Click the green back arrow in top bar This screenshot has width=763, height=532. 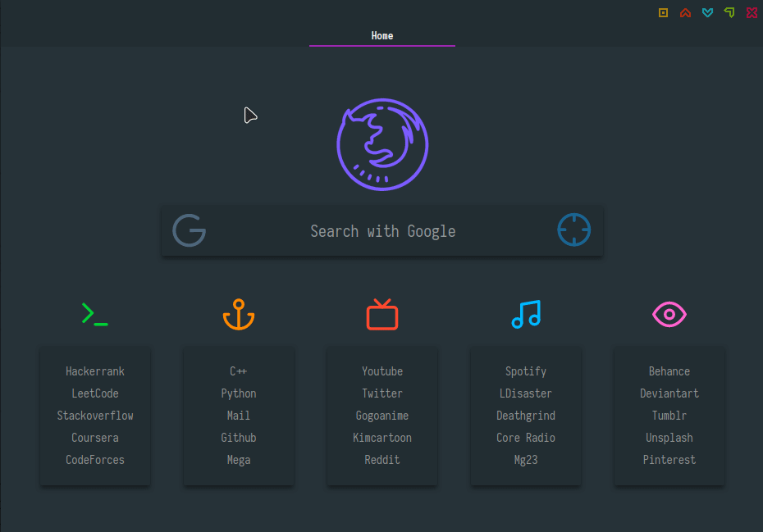click(x=729, y=12)
